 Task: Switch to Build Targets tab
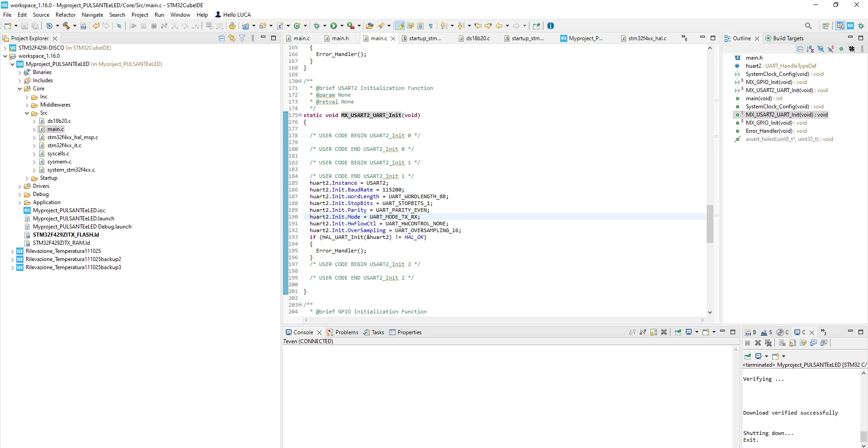pos(784,38)
